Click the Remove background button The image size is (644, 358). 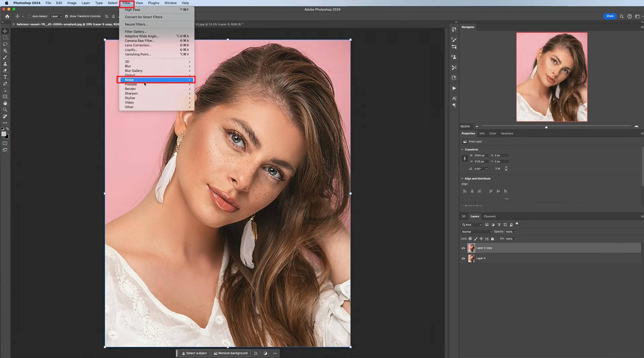[x=230, y=353]
